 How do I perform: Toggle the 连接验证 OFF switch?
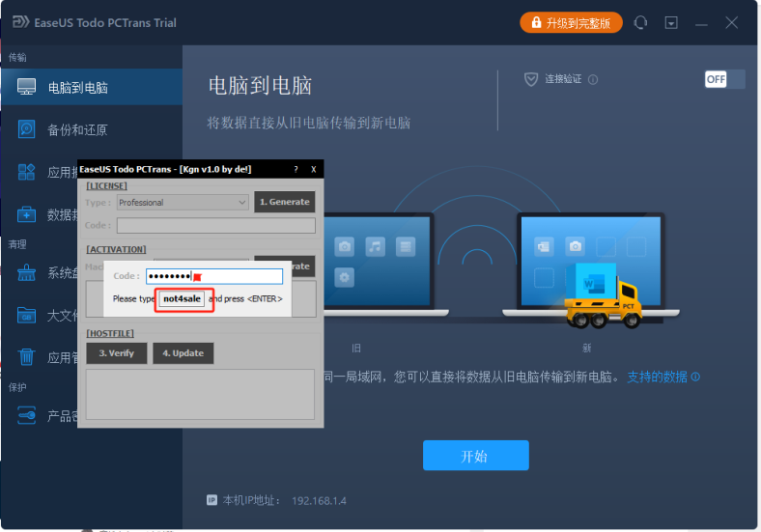[x=724, y=79]
